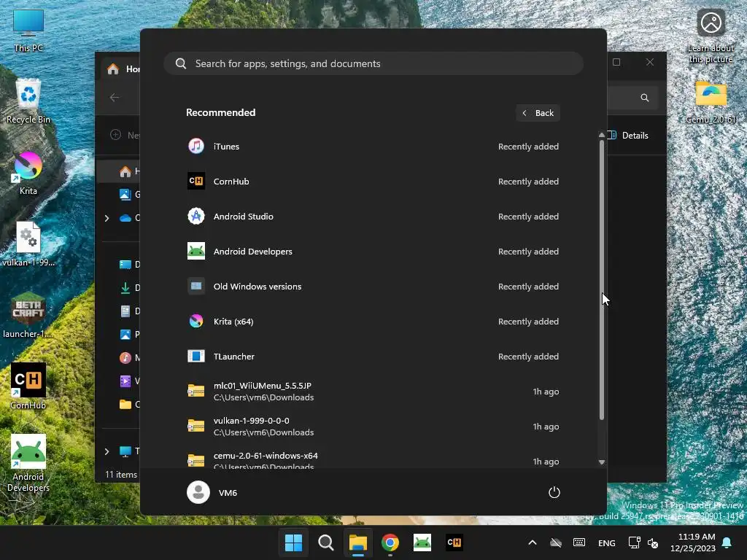This screenshot has width=747, height=560.
Task: Open CornHub app on the taskbar
Action: click(454, 542)
